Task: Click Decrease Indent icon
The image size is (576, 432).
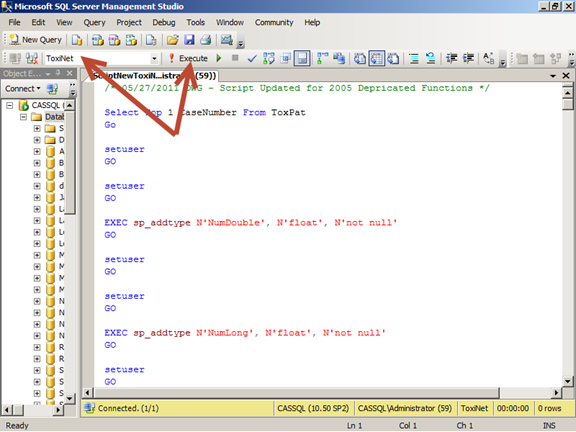Action: [x=451, y=58]
